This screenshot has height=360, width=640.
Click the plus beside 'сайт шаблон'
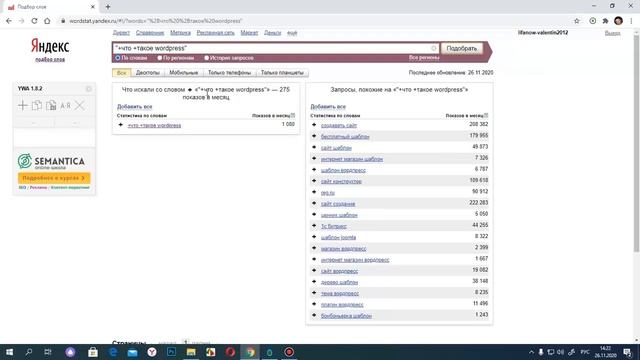click(314, 147)
